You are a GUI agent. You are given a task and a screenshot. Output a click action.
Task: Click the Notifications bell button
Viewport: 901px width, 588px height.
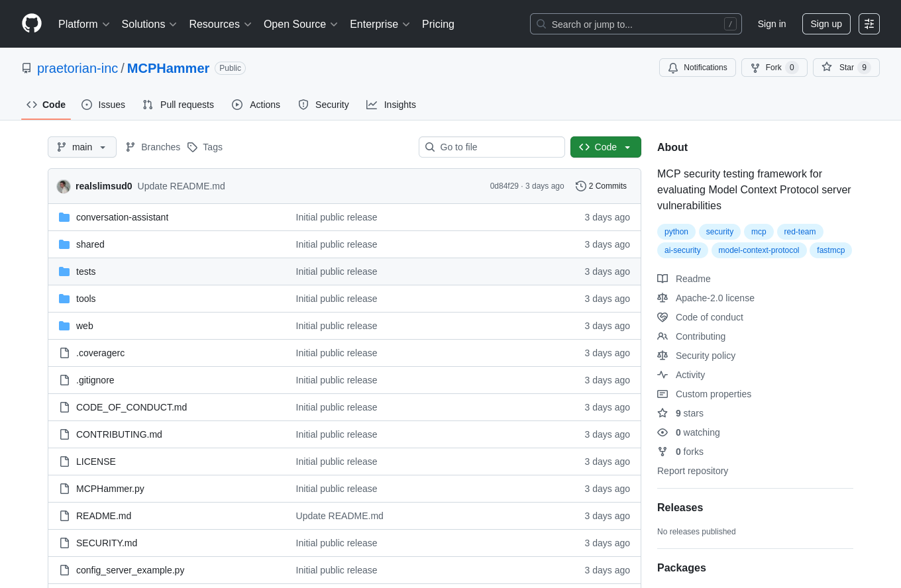[x=697, y=68]
